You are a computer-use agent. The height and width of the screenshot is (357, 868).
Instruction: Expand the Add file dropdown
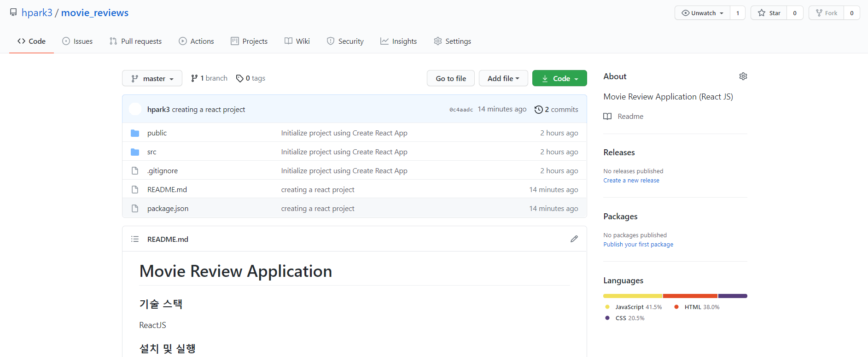tap(503, 78)
